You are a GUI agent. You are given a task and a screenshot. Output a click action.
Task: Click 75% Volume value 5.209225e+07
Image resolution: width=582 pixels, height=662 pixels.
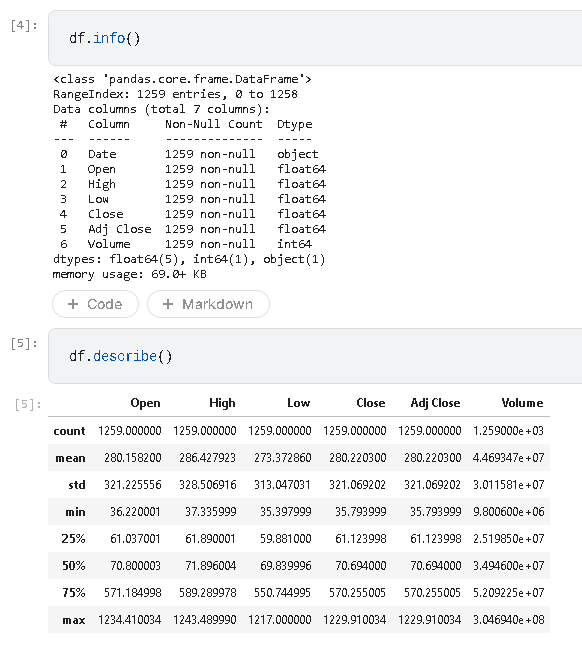click(509, 593)
